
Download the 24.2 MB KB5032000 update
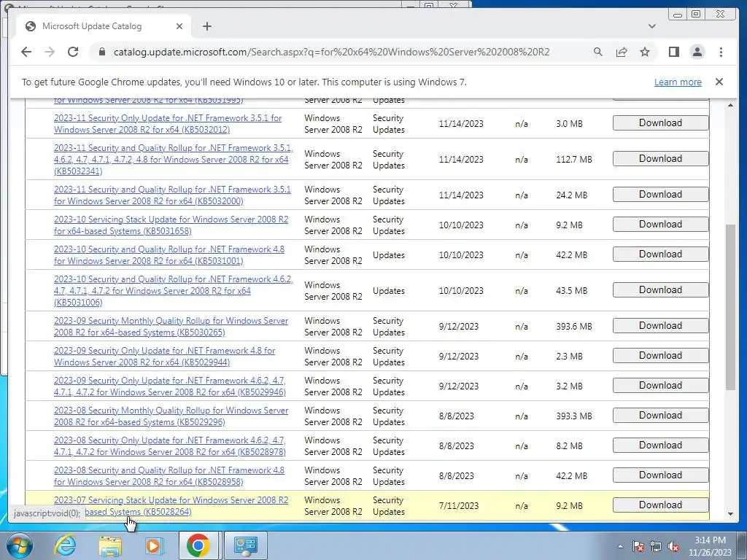pos(660,194)
